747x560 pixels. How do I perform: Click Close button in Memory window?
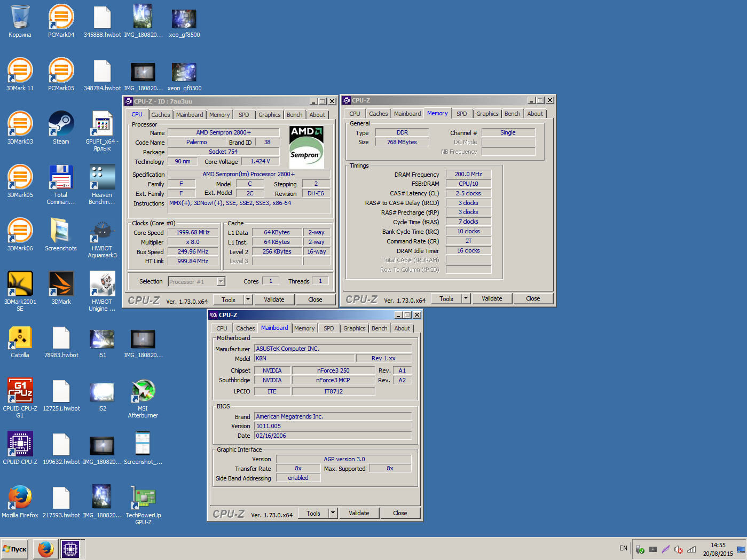[x=533, y=298]
